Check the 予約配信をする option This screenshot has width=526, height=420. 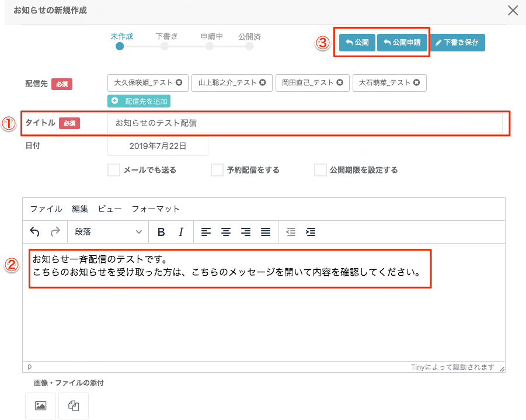[217, 170]
